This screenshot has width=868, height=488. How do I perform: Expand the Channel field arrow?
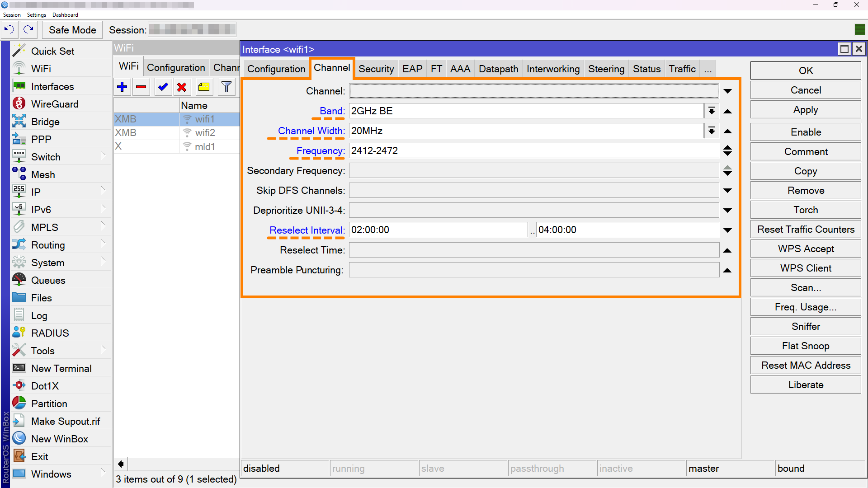(727, 91)
